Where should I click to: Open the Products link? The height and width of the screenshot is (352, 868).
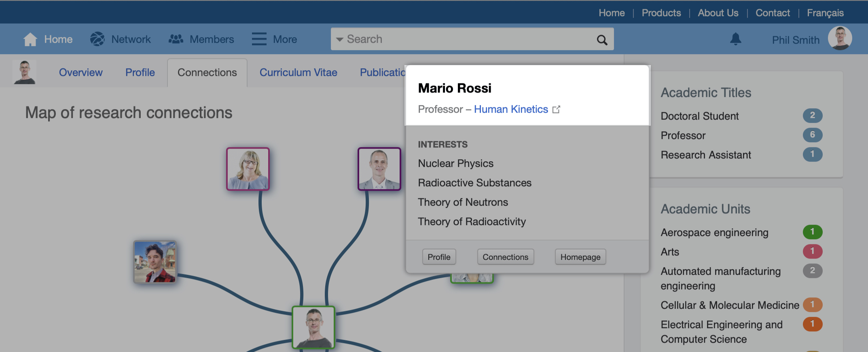click(661, 13)
